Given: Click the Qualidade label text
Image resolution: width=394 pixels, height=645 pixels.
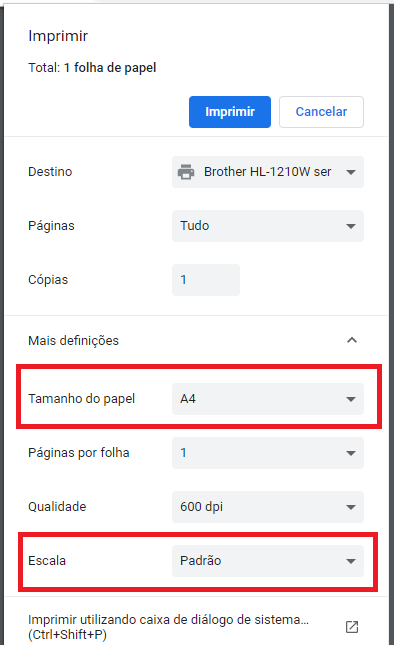Looking at the screenshot, I should (x=57, y=507).
